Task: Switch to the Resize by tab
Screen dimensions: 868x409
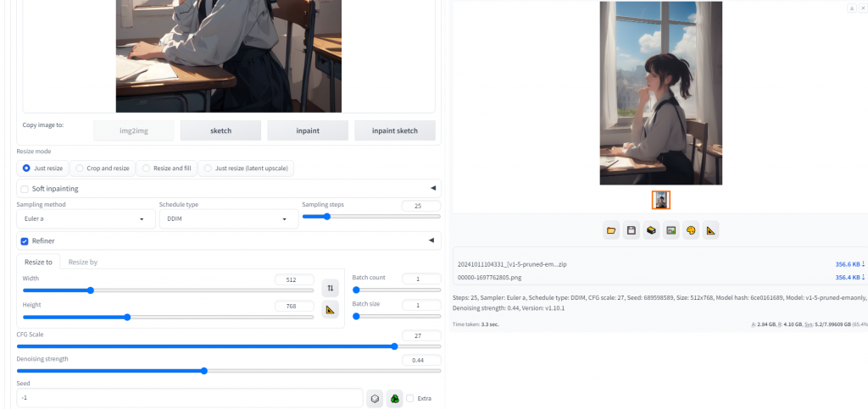Action: click(x=83, y=262)
